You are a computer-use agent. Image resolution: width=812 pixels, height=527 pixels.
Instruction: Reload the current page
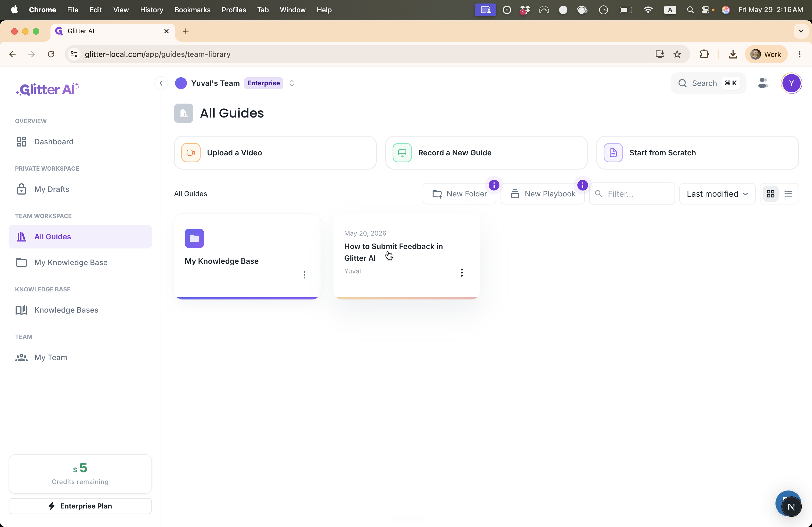(51, 54)
